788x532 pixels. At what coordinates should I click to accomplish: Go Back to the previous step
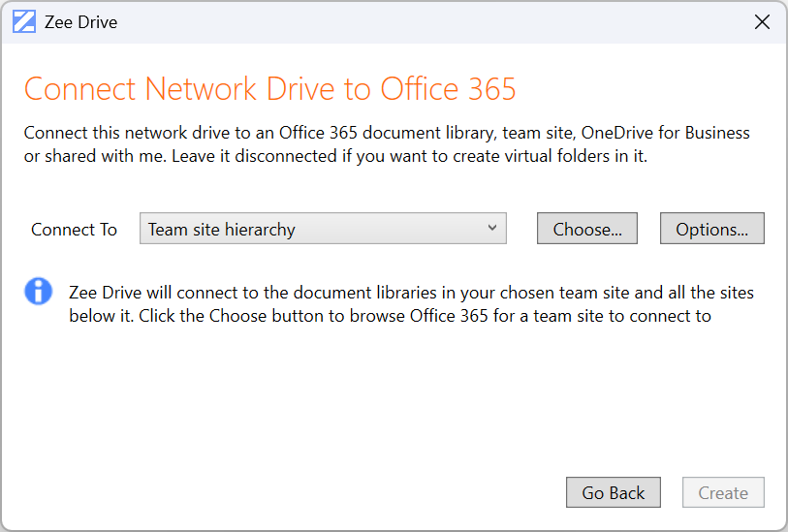pyautogui.click(x=613, y=492)
